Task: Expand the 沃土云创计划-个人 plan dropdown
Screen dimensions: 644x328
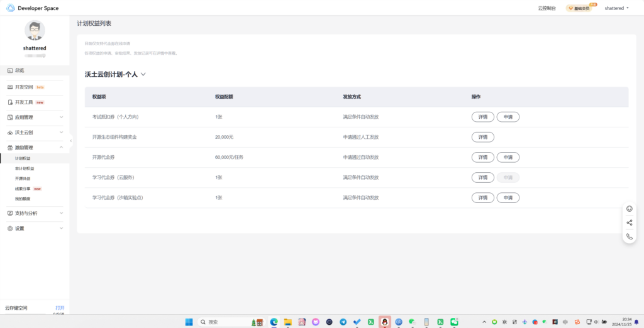Action: pos(143,74)
